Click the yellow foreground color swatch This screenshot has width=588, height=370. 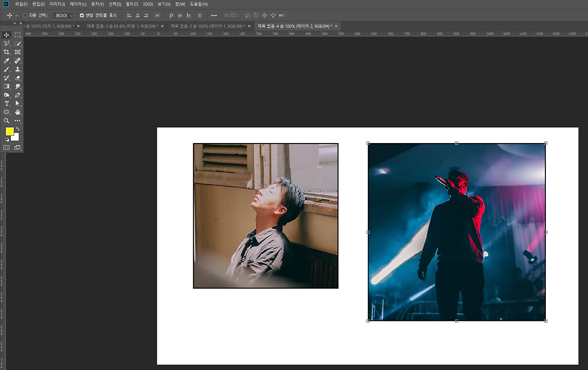click(10, 131)
